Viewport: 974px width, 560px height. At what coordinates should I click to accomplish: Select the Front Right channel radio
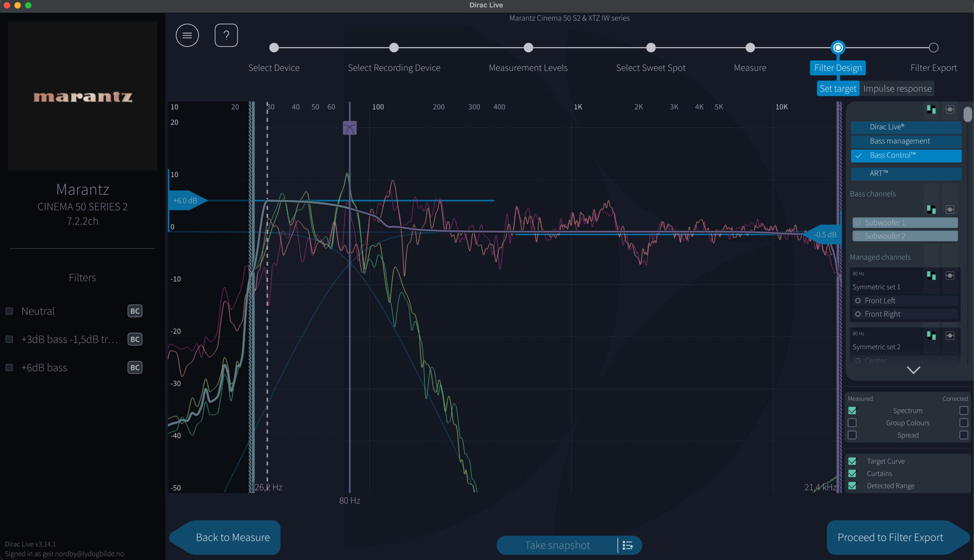(x=858, y=314)
